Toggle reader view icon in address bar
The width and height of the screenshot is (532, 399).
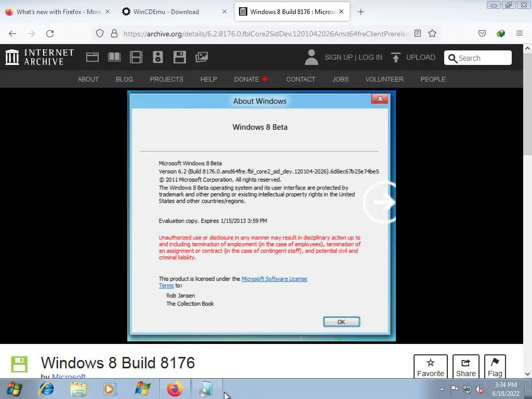(x=418, y=33)
